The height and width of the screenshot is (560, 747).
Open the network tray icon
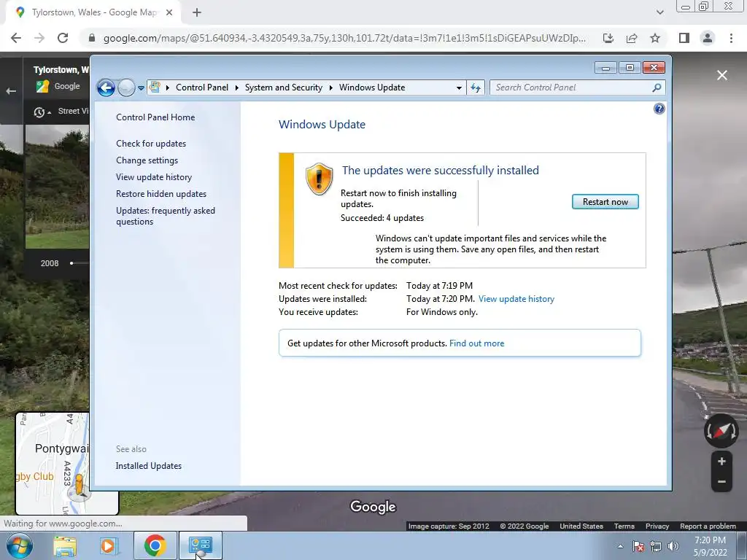coord(656,546)
